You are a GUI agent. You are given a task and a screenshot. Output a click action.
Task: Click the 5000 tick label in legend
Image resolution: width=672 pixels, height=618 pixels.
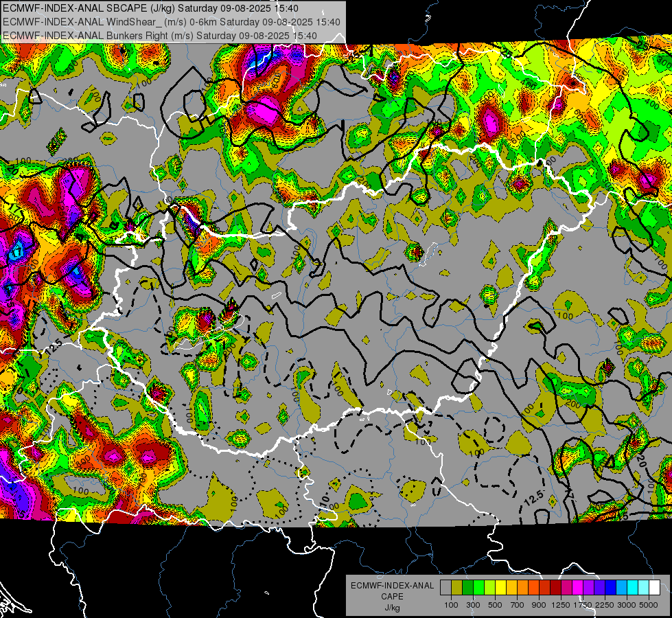tap(649, 605)
